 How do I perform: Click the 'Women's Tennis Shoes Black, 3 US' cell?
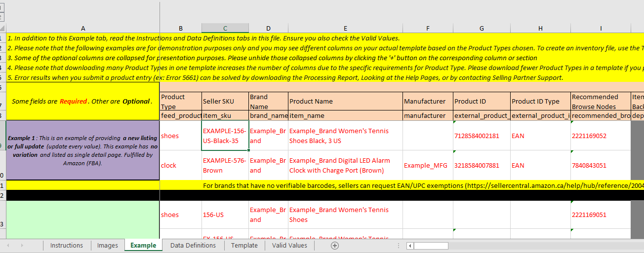pos(345,136)
